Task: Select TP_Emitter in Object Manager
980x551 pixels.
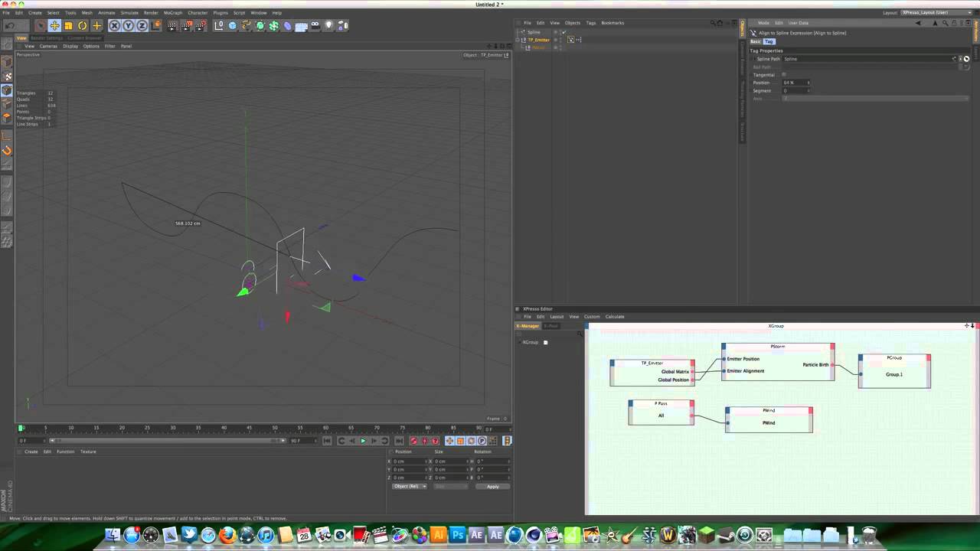Action: coord(539,40)
